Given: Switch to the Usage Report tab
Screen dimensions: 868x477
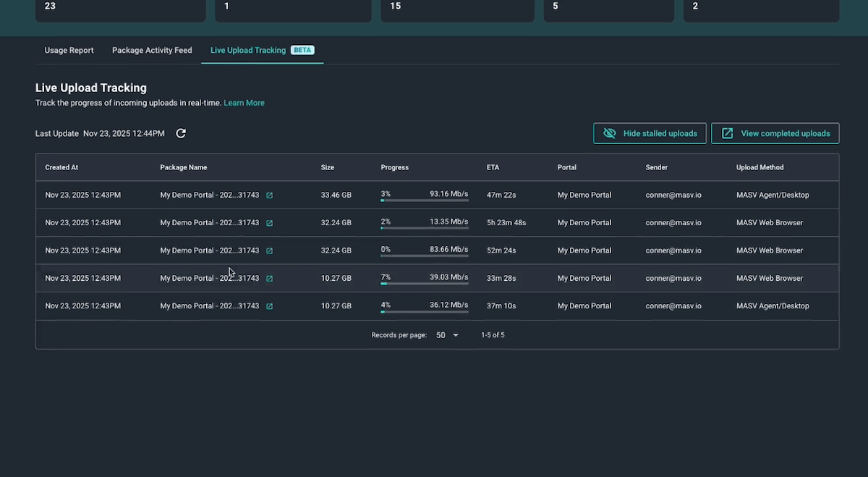Looking at the screenshot, I should pyautogui.click(x=69, y=51).
